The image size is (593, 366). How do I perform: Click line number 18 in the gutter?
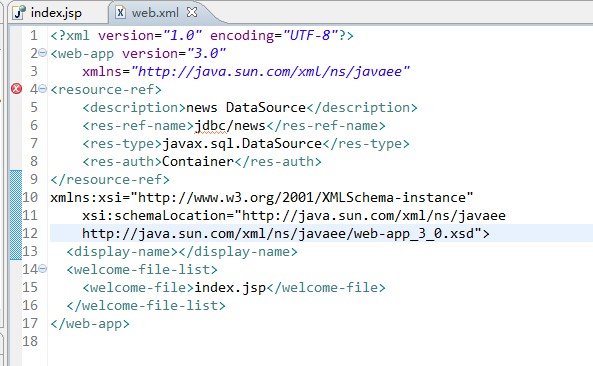click(30, 341)
